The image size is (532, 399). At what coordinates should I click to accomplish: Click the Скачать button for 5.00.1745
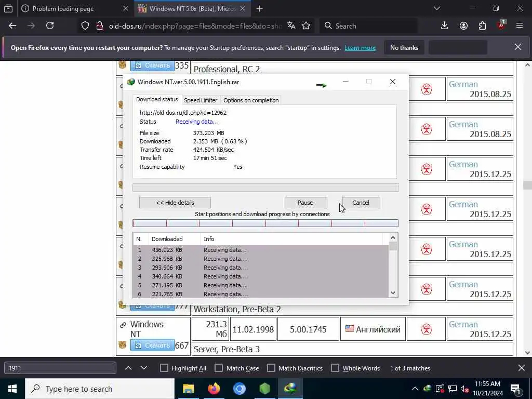point(152,345)
